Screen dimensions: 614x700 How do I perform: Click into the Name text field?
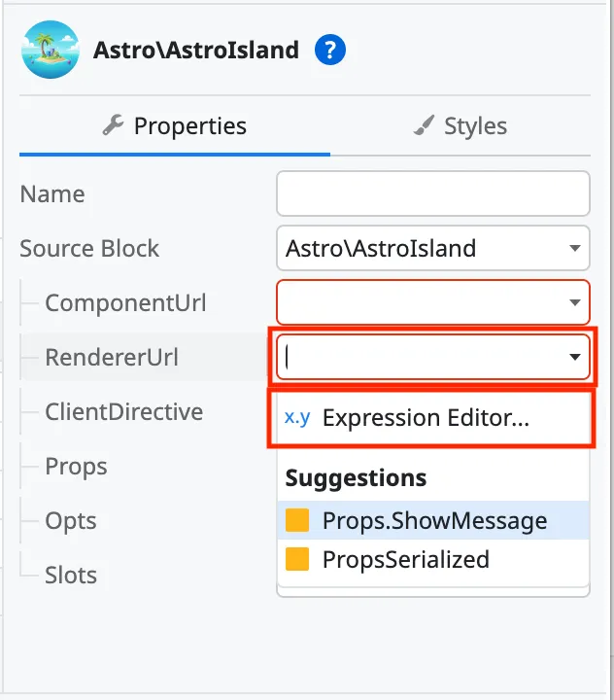point(433,193)
